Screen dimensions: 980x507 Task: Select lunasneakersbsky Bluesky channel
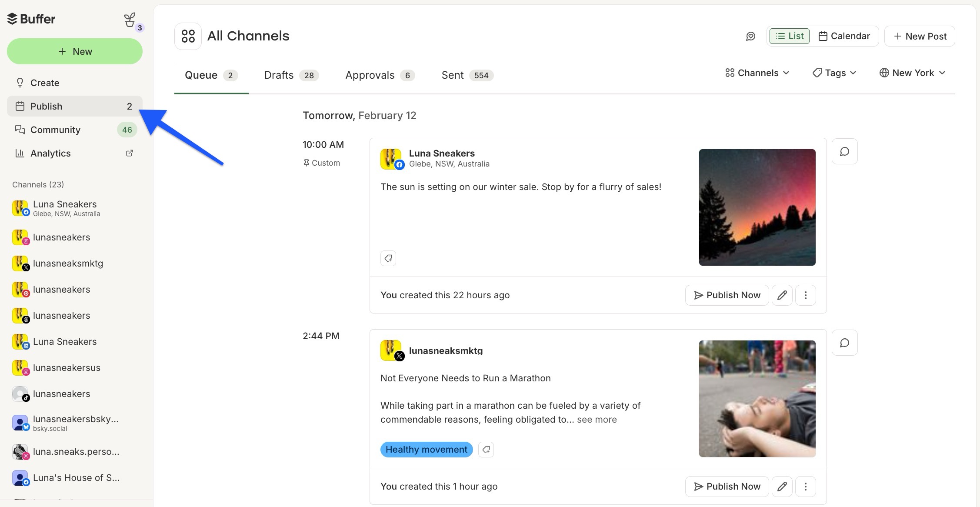[75, 423]
